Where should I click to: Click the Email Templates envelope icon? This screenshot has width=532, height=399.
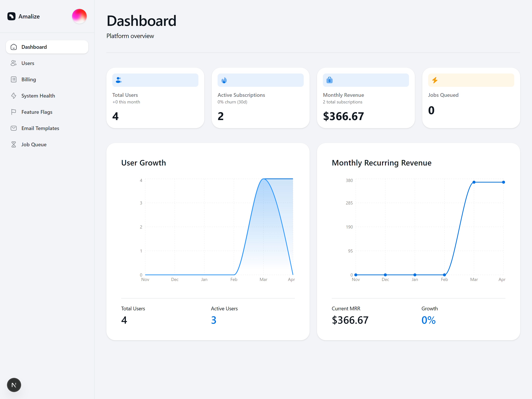tap(13, 128)
